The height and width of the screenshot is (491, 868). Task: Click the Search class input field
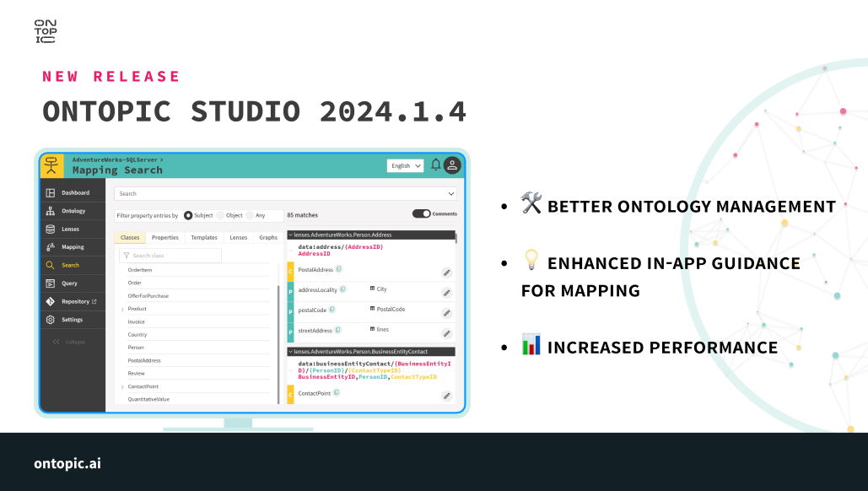(x=167, y=255)
